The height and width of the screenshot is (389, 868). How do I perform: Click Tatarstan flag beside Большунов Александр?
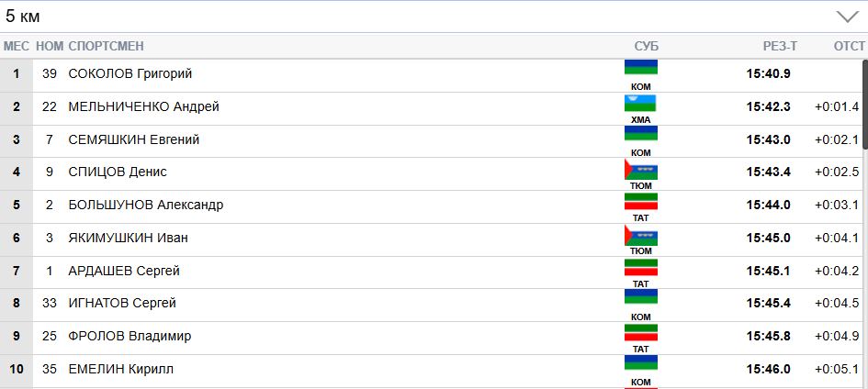pyautogui.click(x=641, y=200)
